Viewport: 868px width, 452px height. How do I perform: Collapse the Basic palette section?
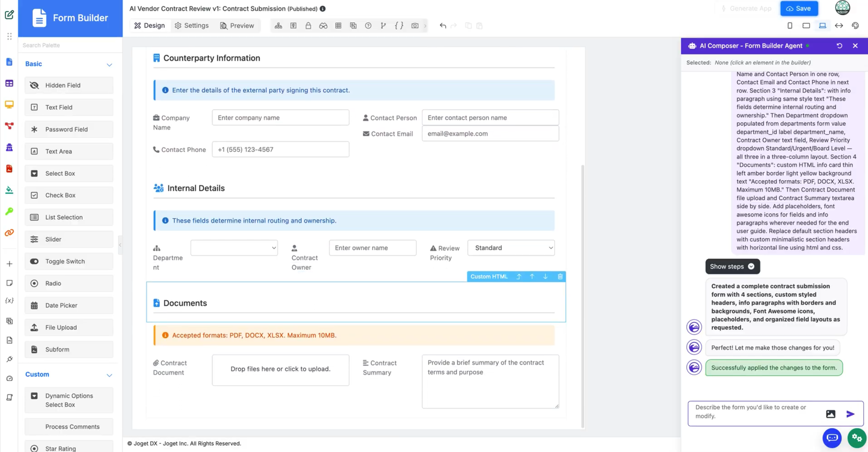pyautogui.click(x=109, y=65)
